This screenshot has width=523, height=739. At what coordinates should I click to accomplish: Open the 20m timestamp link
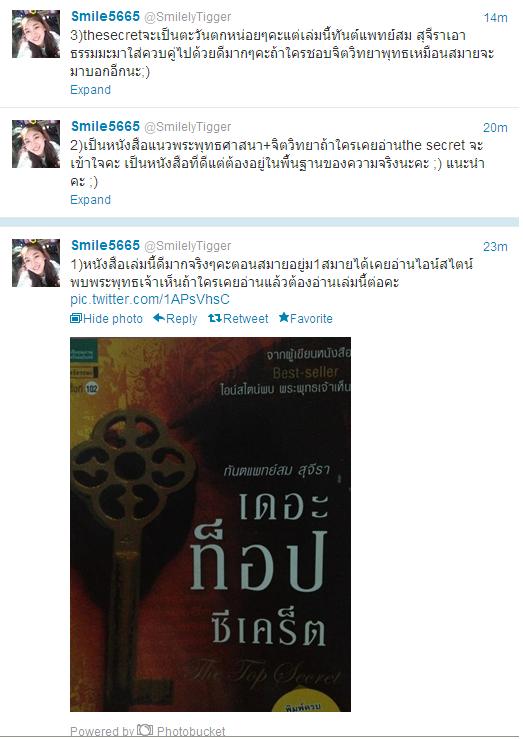pos(495,128)
